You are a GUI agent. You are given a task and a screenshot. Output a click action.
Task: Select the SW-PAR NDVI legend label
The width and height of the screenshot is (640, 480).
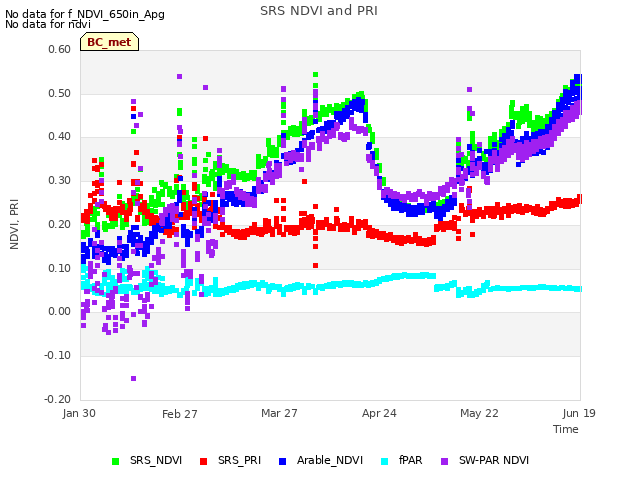coord(494,460)
